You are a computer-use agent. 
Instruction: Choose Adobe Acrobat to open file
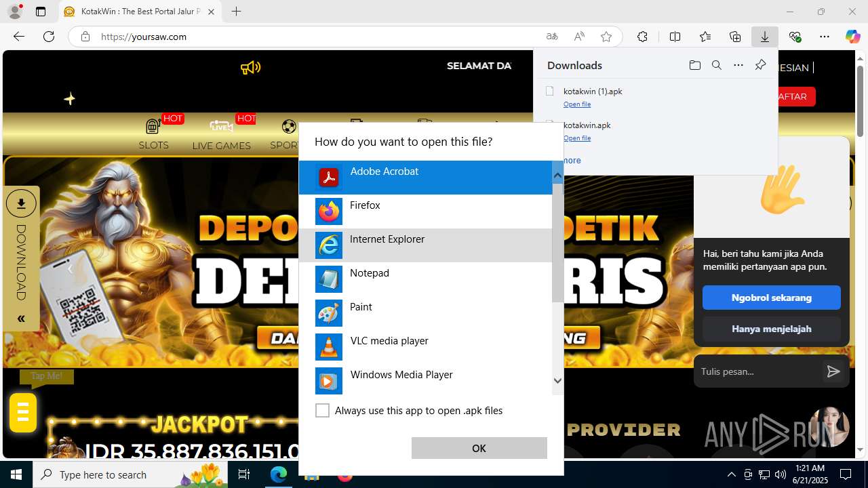tap(425, 178)
